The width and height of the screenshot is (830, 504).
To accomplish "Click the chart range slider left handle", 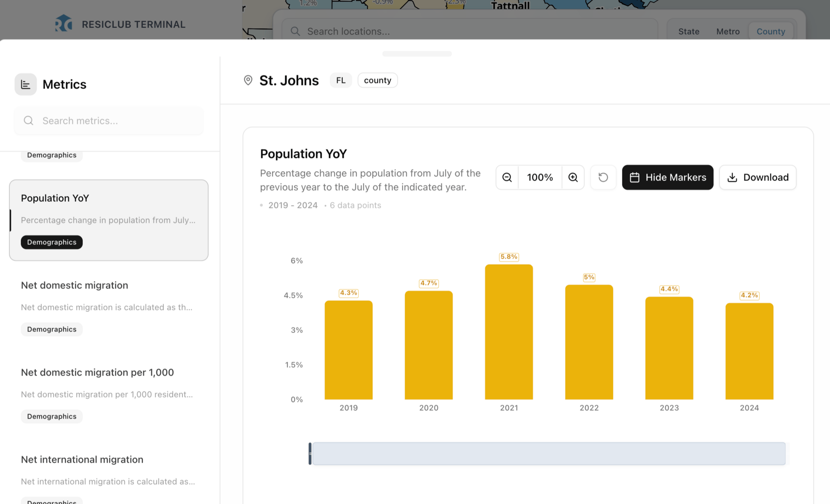I will click(310, 453).
